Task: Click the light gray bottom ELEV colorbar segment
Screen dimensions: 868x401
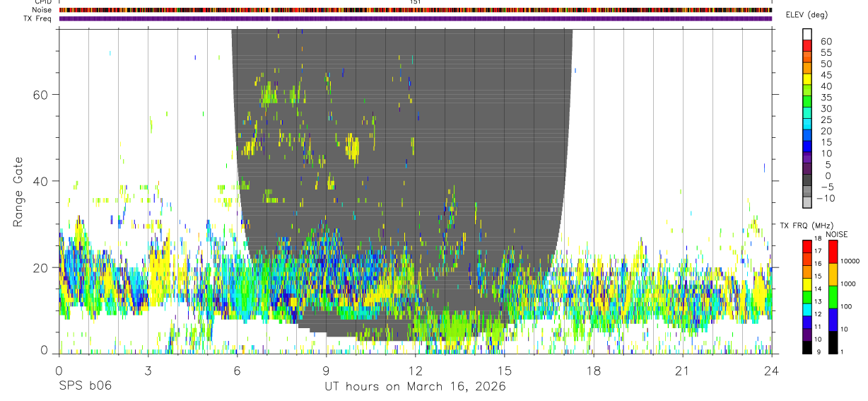Action: 807,204
